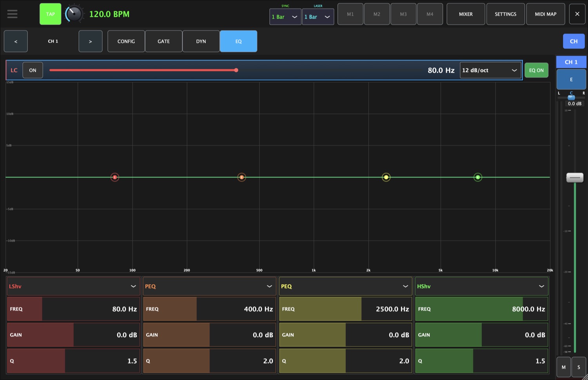Click the yellow PEQ band Q slider
Viewport: 588px width, 380px height.
[345, 361]
